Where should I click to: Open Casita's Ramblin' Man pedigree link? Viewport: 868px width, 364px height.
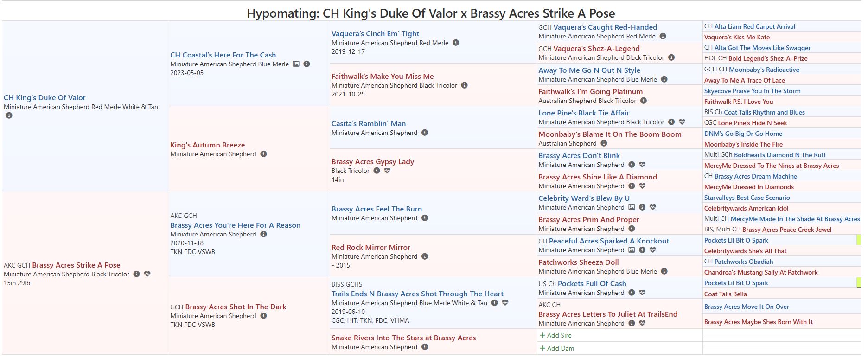[x=369, y=124]
